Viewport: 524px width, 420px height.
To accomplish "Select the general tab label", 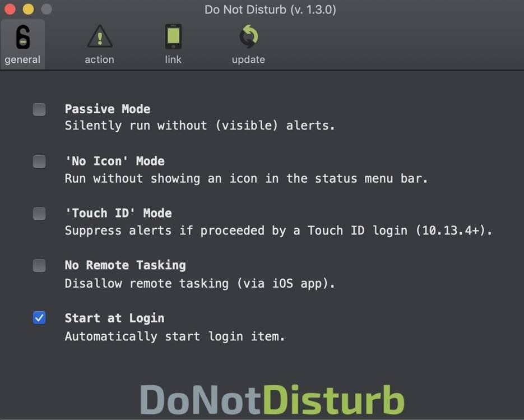I will click(x=22, y=60).
